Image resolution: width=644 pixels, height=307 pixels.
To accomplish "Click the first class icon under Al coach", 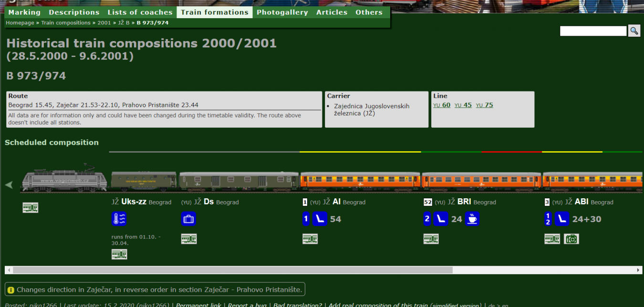I will pos(306,219).
